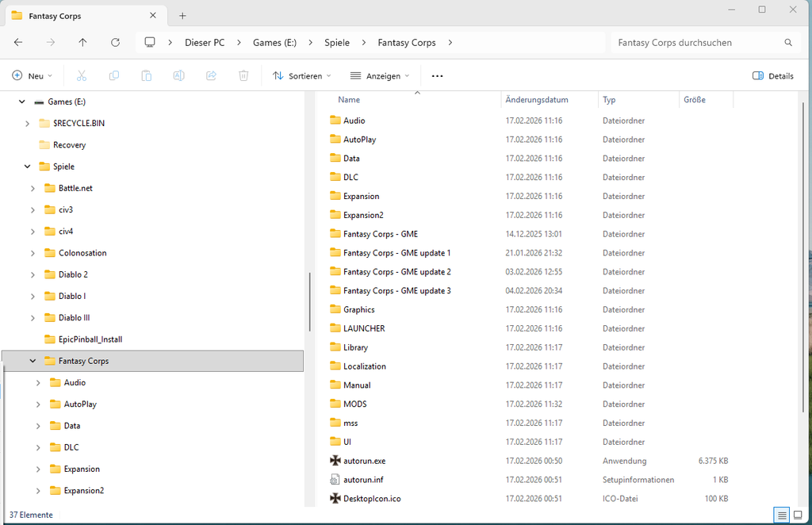Click the PC monitor icon in address bar
This screenshot has height=525, width=812.
tap(150, 43)
